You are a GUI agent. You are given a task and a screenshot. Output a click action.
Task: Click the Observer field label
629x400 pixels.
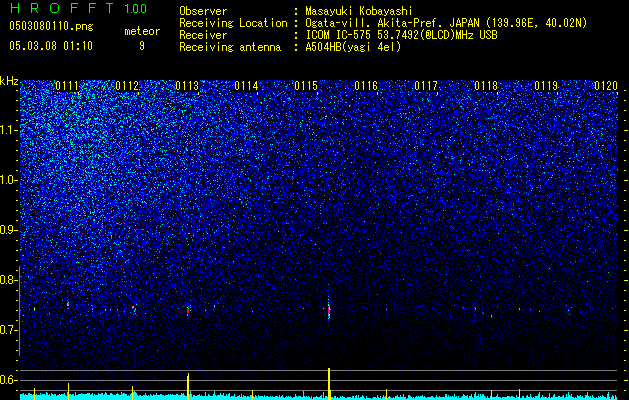tap(203, 11)
